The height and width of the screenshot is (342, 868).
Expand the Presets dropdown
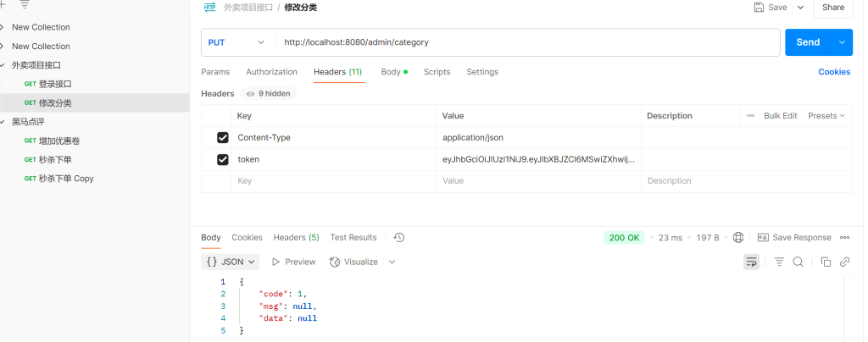click(x=826, y=116)
